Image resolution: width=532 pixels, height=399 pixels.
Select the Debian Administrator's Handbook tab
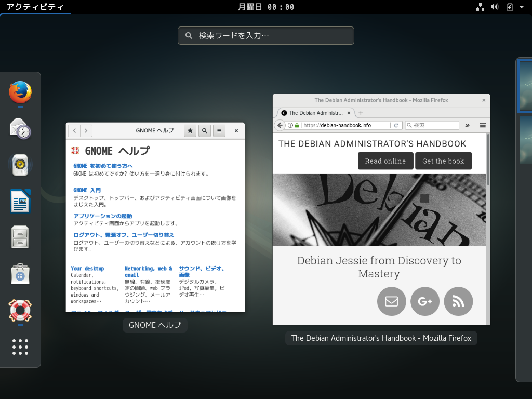click(x=314, y=113)
